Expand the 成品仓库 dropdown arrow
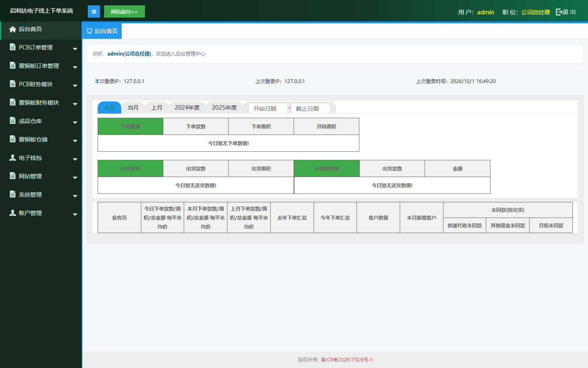Viewport: 588px width, 368px height. (75, 123)
